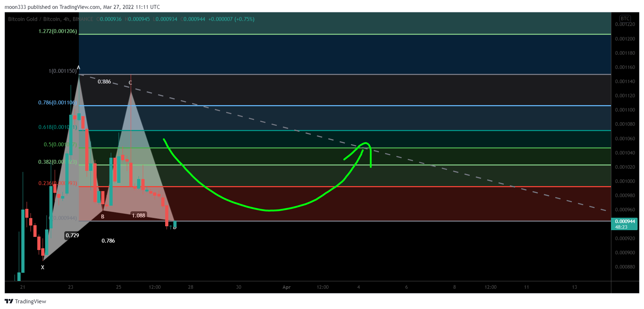Click the date label 28 on the time axis
Viewport: 644px width, 309px height.
[x=191, y=287]
